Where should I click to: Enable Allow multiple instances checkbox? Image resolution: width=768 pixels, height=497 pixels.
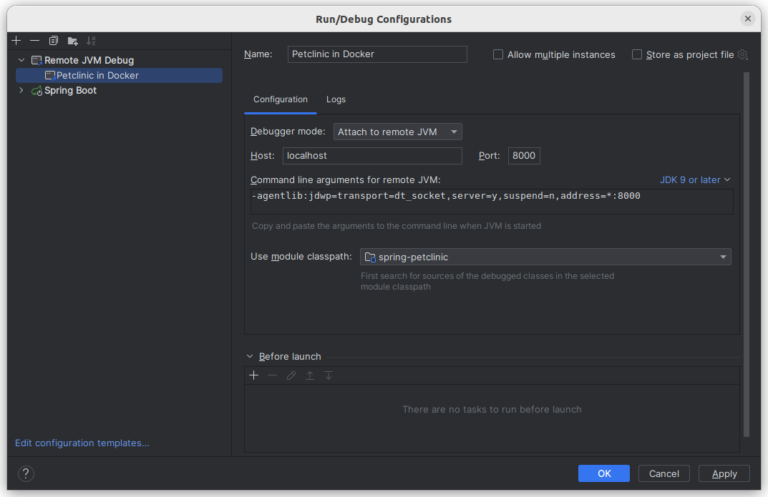pos(498,55)
